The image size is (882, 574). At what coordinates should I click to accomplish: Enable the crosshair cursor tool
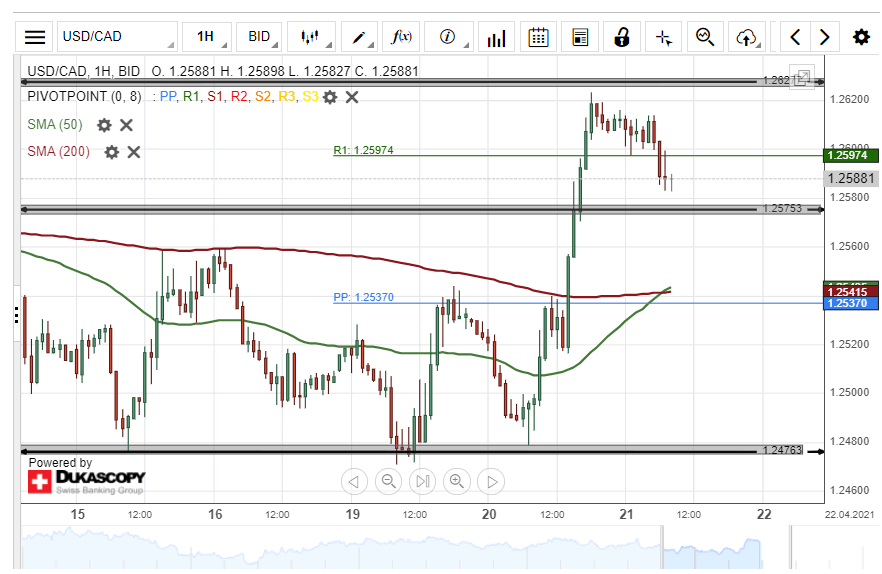(664, 37)
